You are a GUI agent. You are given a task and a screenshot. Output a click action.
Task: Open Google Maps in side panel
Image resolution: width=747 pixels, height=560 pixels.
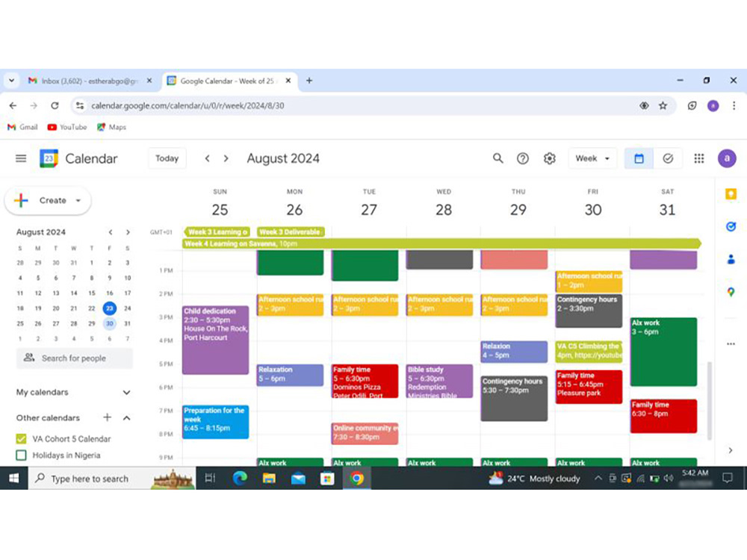(731, 292)
